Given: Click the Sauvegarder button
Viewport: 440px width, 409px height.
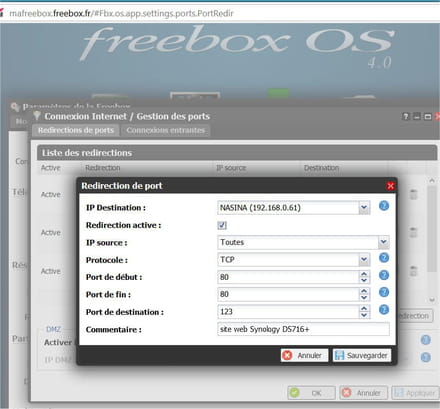Looking at the screenshot, I should click(362, 355).
